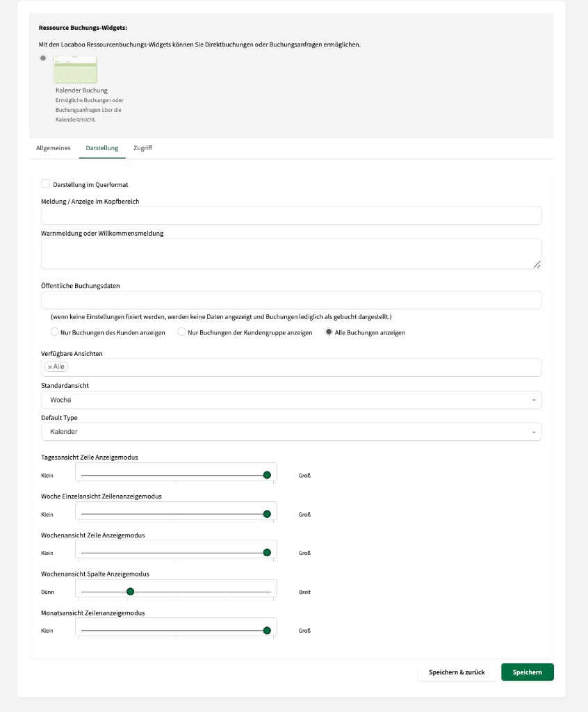
Task: Open the Zugriff tab
Action: [x=142, y=147]
